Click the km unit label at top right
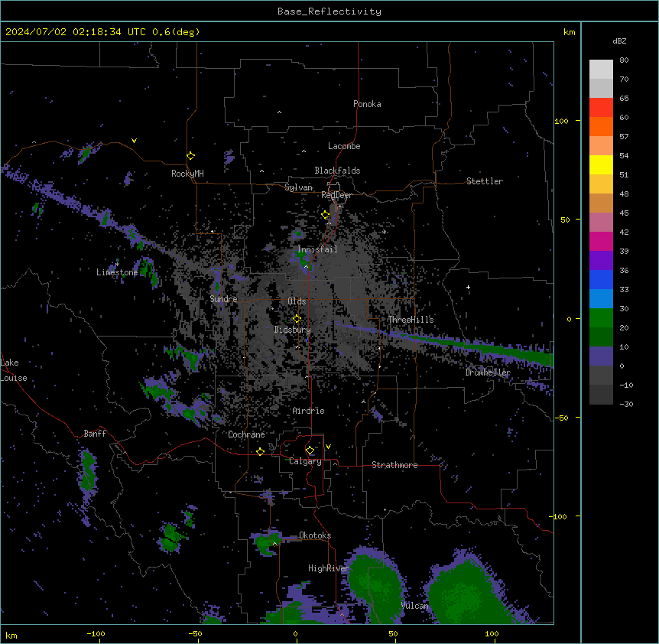 569,32
